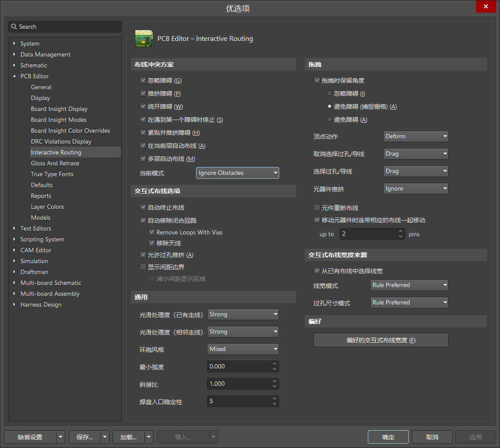Select the 避免障碍 (A) radio option
The width and height of the screenshot is (500, 448).
click(330, 120)
